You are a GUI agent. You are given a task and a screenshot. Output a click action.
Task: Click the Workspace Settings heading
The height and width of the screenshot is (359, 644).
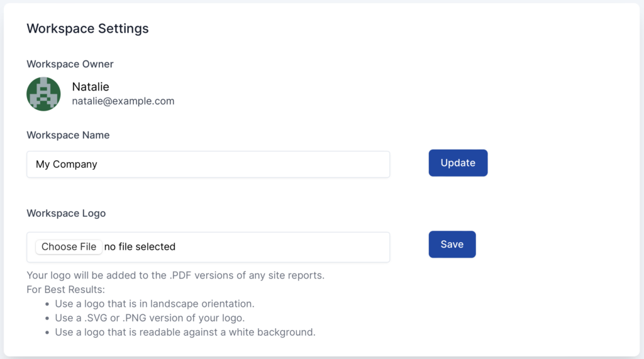coord(87,28)
